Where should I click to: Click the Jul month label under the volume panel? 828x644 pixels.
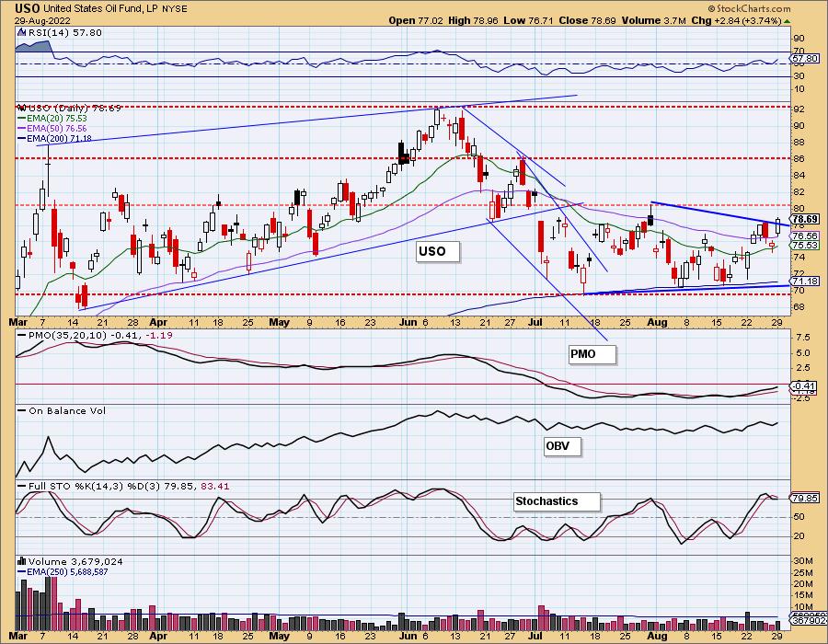click(535, 636)
